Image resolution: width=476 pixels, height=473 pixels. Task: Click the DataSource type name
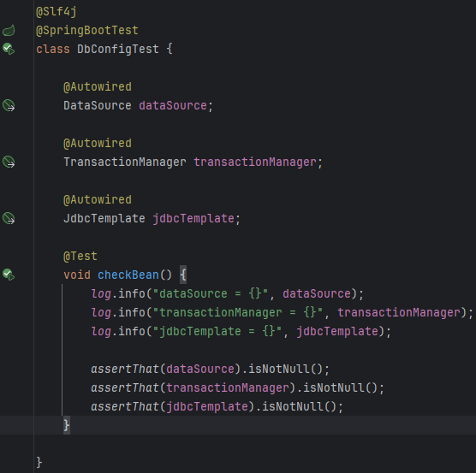coord(98,105)
